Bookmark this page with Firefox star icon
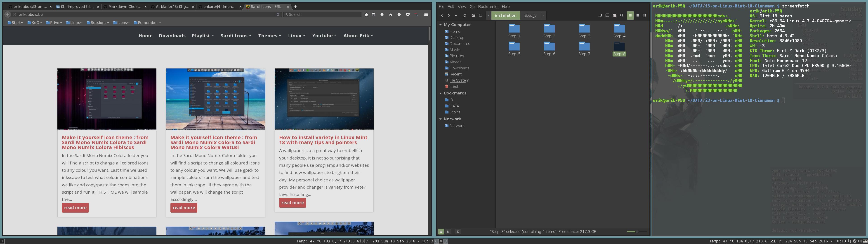The image size is (868, 244). [366, 14]
